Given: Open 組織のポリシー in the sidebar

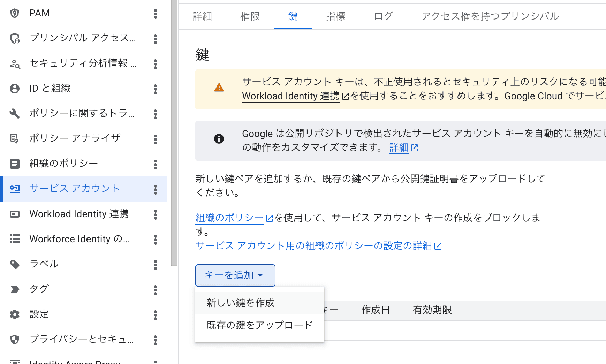Looking at the screenshot, I should click(83, 164).
